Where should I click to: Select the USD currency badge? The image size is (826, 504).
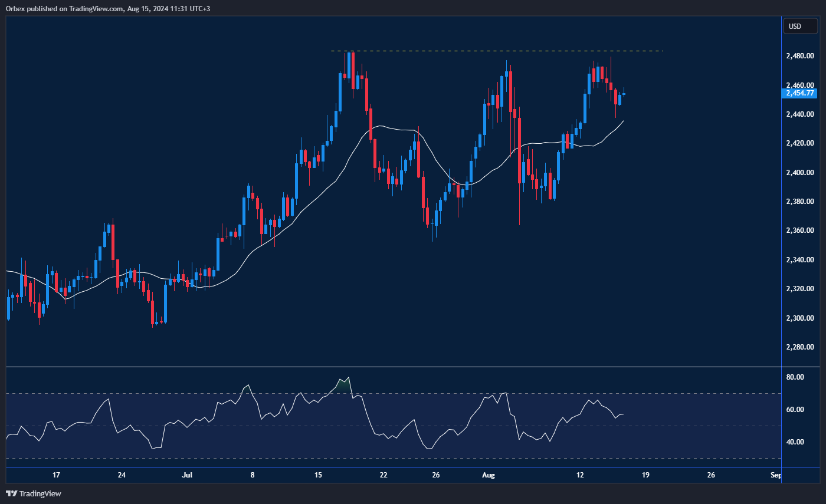point(800,26)
